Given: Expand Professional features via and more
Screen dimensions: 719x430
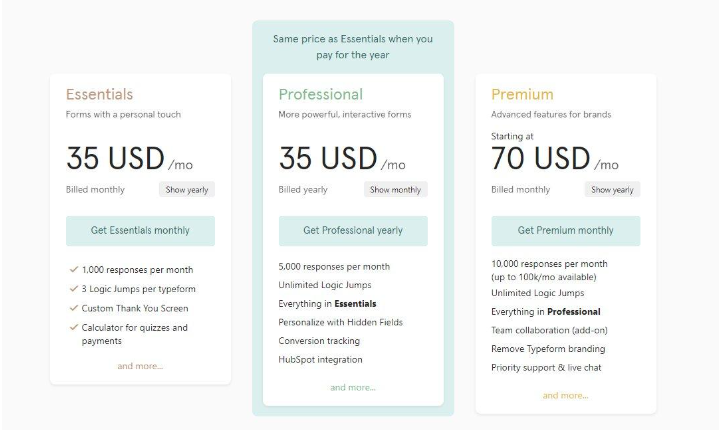Looking at the screenshot, I should pyautogui.click(x=353, y=387).
